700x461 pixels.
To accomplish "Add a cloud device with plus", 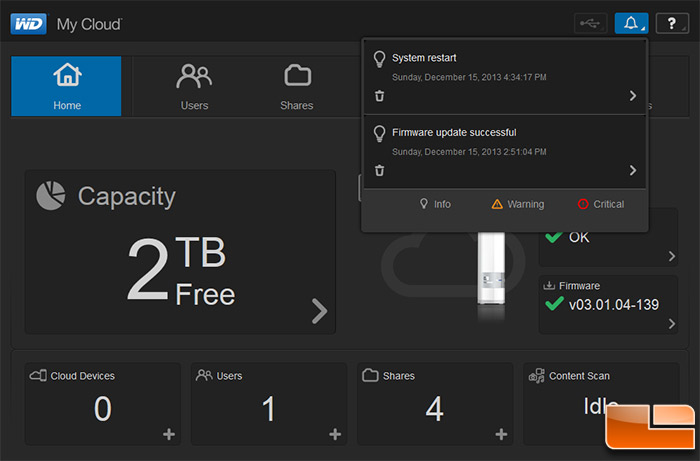I will click(169, 434).
